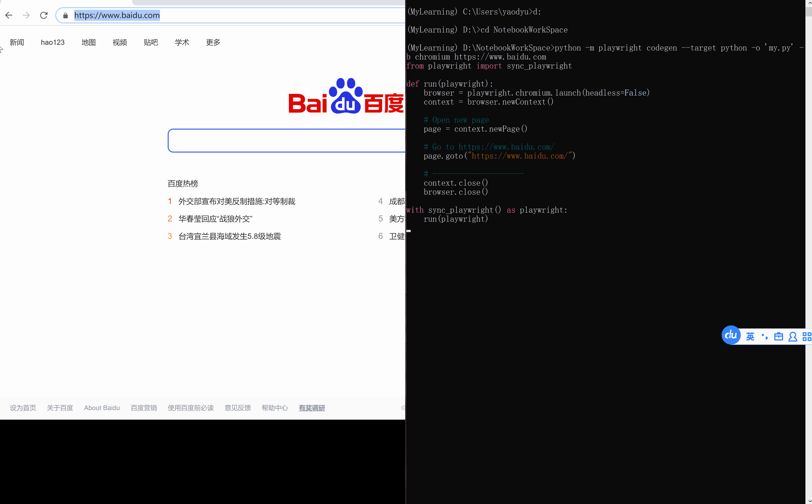Click the 关于百度 about Baidu link
Image resolution: width=812 pixels, height=504 pixels.
point(60,407)
